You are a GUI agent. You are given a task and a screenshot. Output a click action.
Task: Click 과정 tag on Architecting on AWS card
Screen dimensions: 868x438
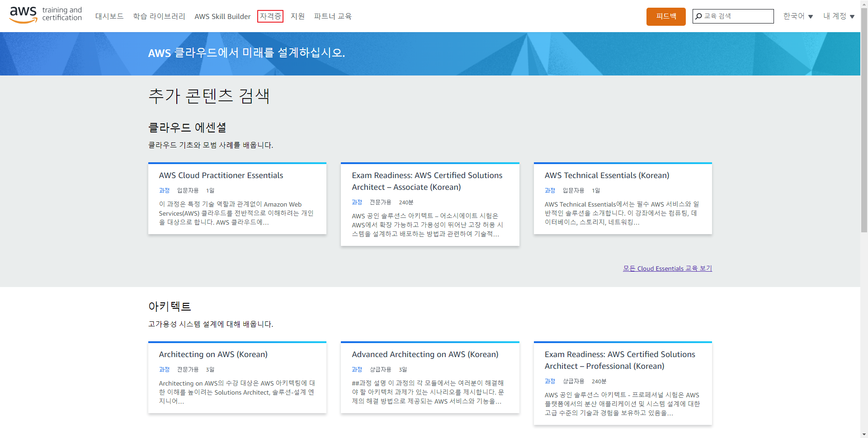point(164,370)
